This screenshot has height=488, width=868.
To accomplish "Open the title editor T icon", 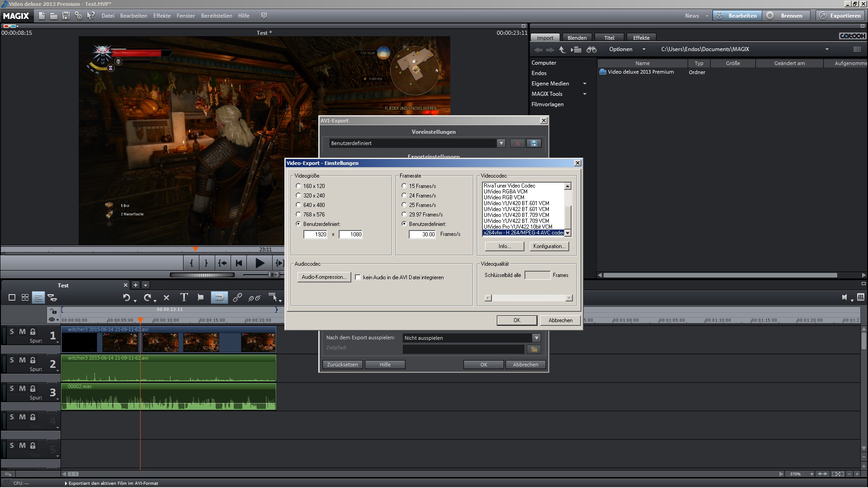I will (x=184, y=297).
